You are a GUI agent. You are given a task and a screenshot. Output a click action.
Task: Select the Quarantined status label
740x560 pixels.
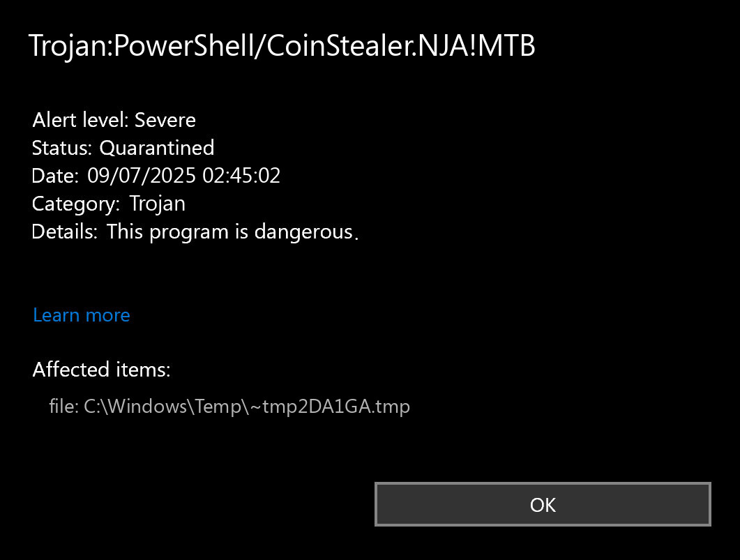157,148
